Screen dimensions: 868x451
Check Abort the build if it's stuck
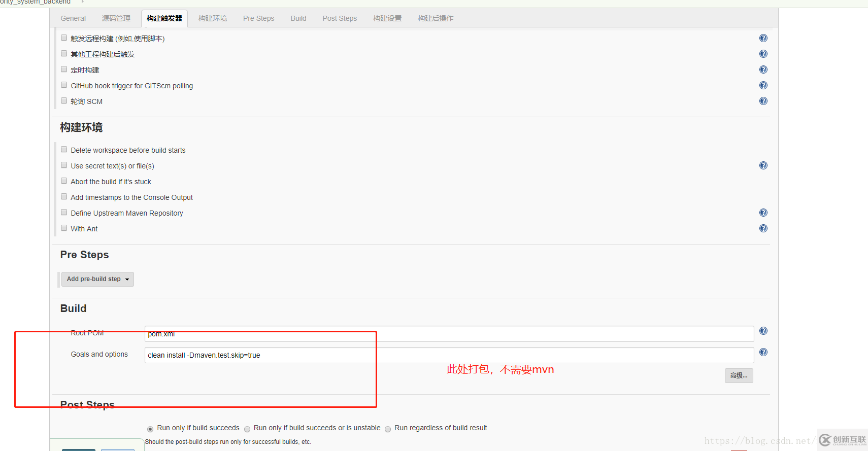click(64, 181)
